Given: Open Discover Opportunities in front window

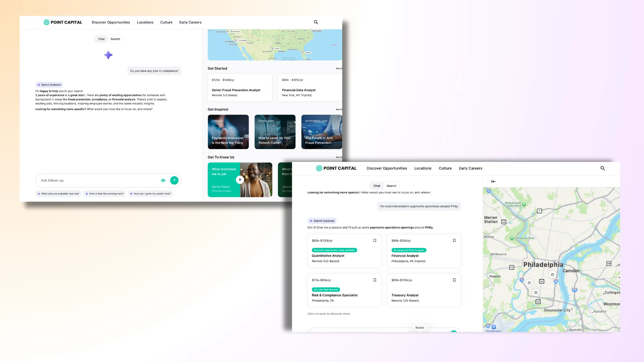Looking at the screenshot, I should click(386, 168).
